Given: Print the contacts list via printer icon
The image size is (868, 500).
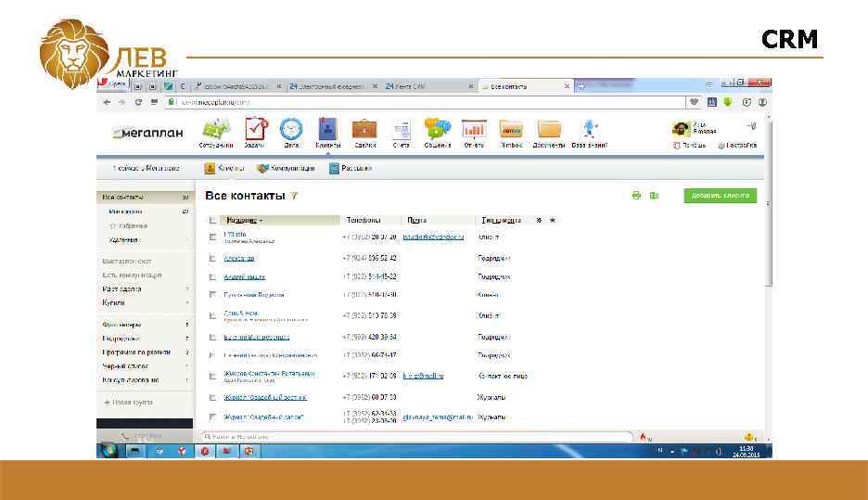Looking at the screenshot, I should click(636, 196).
